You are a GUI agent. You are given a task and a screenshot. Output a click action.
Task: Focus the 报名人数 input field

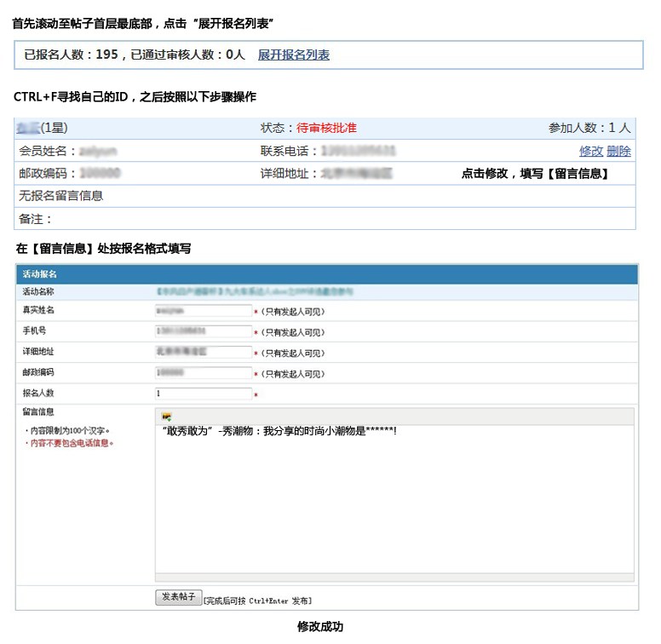tap(204, 394)
